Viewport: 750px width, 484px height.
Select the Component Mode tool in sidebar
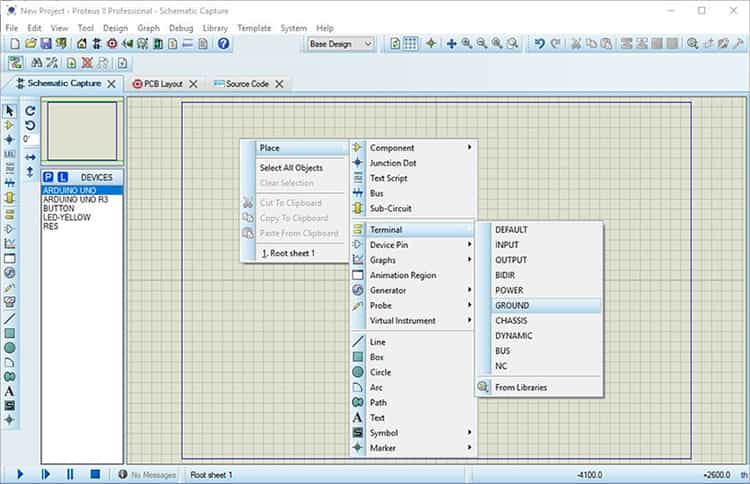[9, 125]
